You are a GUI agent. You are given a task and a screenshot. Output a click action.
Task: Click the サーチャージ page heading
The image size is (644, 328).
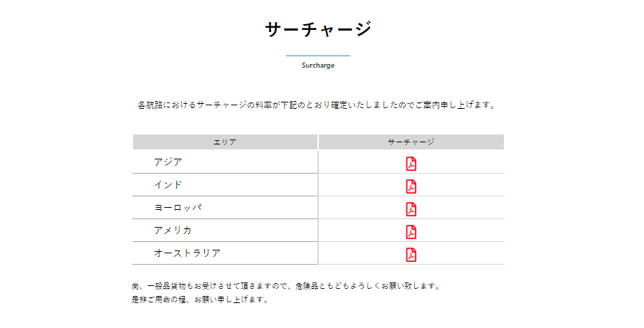pyautogui.click(x=318, y=29)
